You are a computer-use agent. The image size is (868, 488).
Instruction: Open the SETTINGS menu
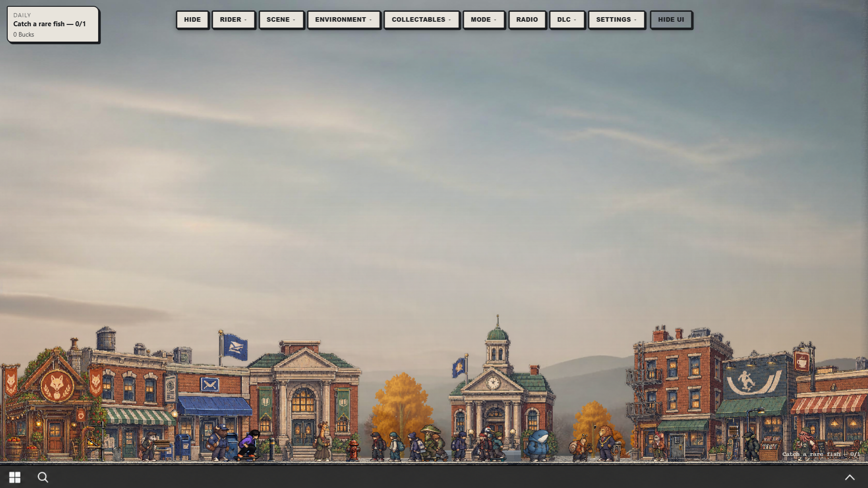616,20
